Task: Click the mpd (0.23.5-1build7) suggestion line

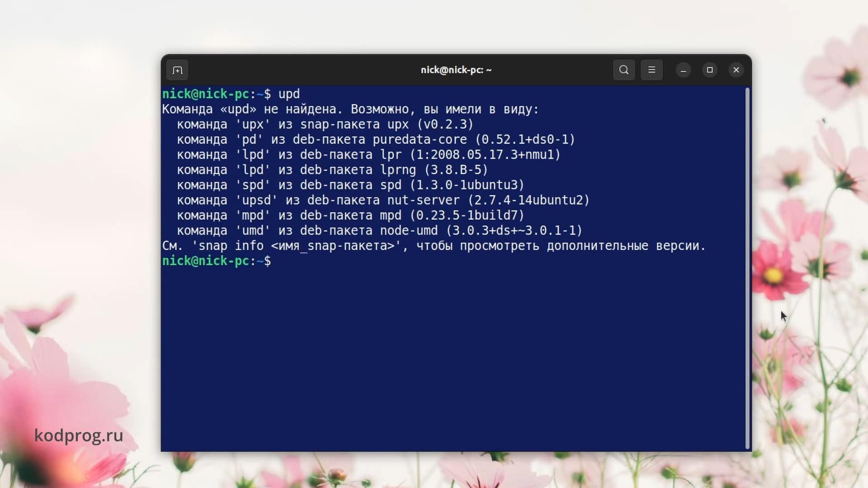Action: [351, 216]
